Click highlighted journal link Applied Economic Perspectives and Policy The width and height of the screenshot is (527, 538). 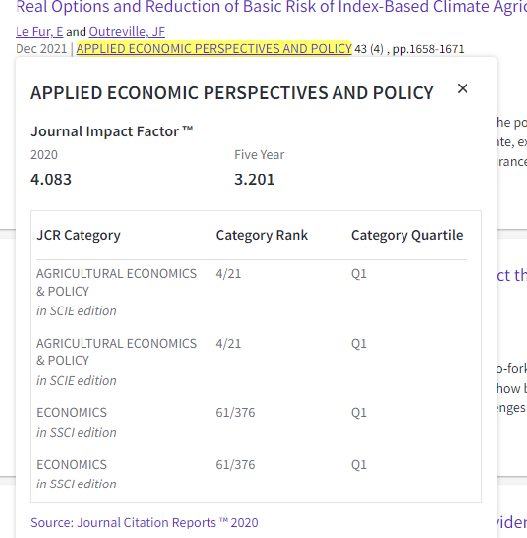[214, 48]
